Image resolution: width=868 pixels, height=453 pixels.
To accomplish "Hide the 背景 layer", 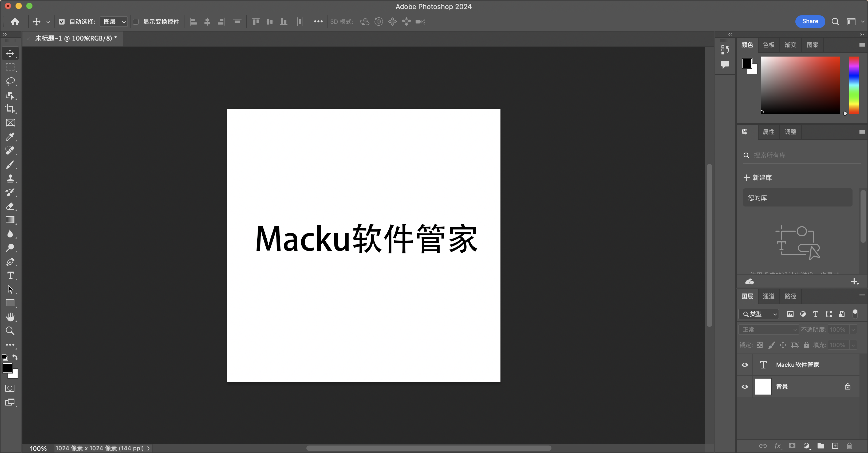I will [x=745, y=387].
